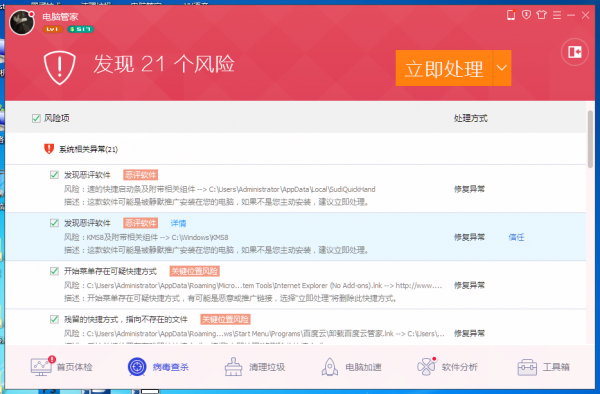Open the skin (shirt) icon
Image resolution: width=600 pixels, height=394 pixels.
coord(541,15)
